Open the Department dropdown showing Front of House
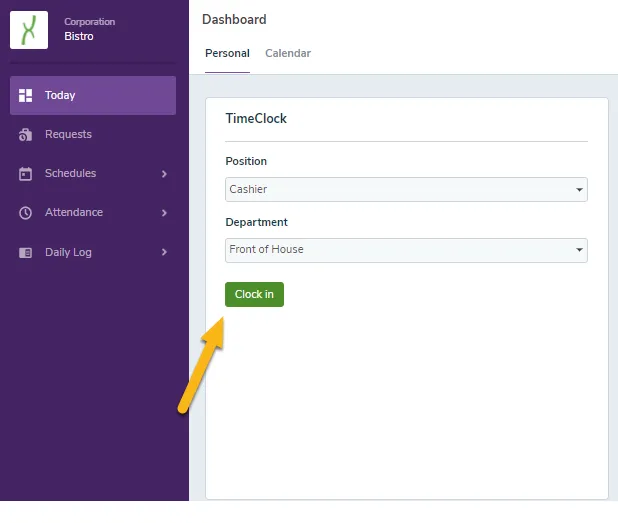 [x=406, y=250]
